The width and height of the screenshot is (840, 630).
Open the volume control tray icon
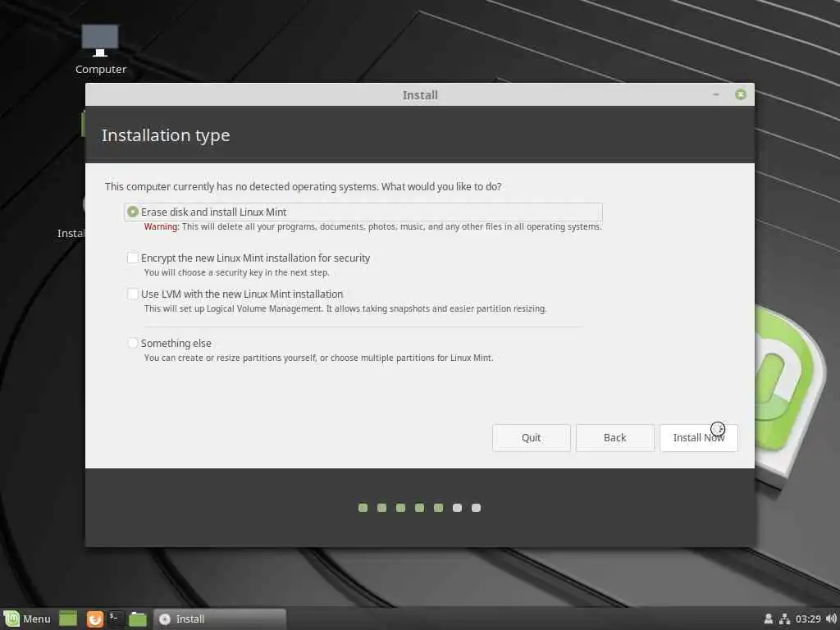click(x=832, y=619)
